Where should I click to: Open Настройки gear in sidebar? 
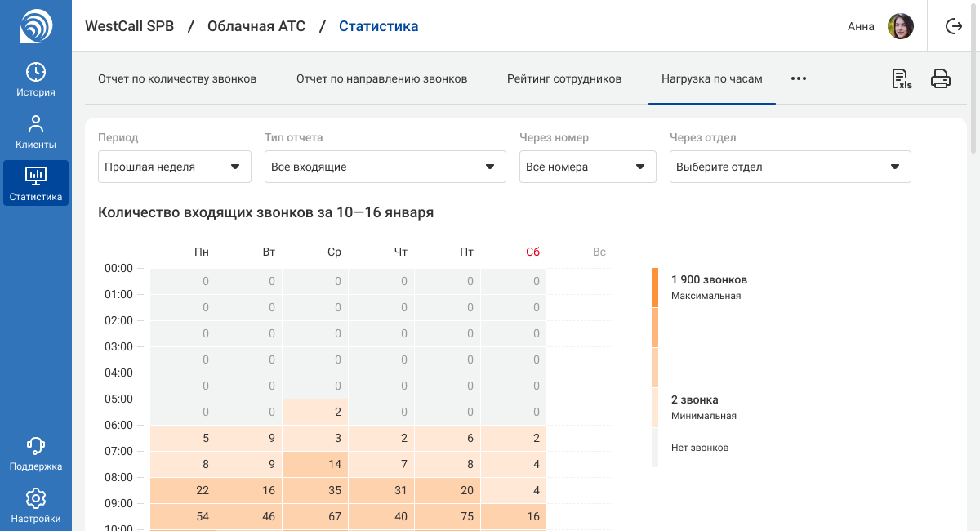coord(36,506)
